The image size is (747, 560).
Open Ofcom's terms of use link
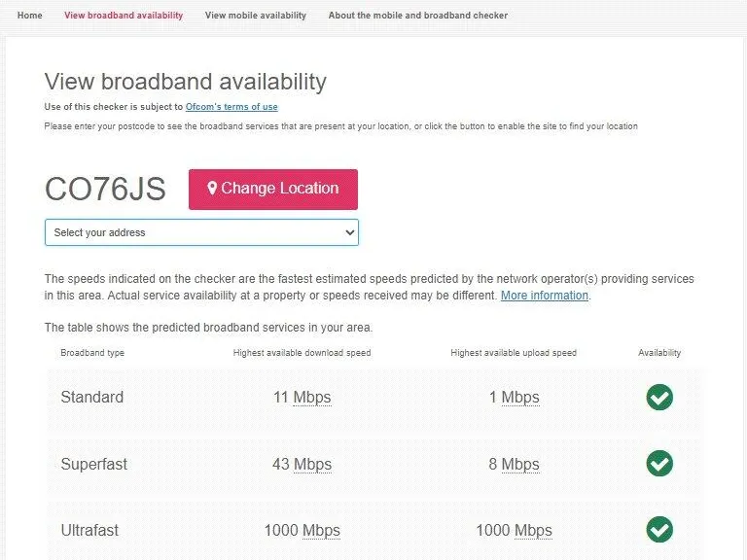(231, 107)
